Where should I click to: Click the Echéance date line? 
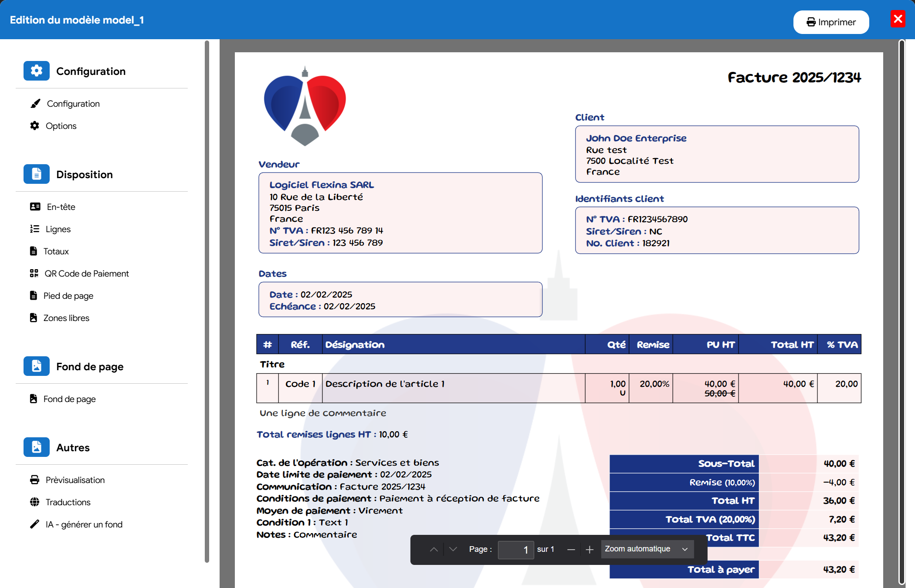point(322,306)
